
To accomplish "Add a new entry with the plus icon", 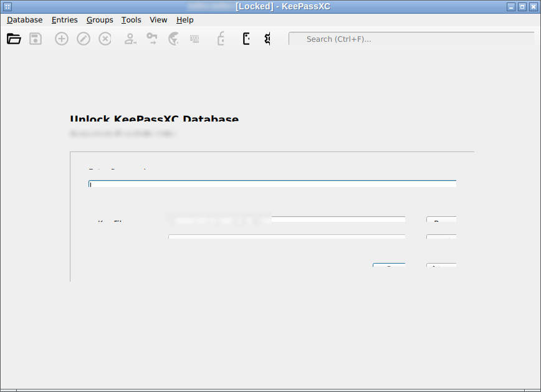I will point(62,39).
